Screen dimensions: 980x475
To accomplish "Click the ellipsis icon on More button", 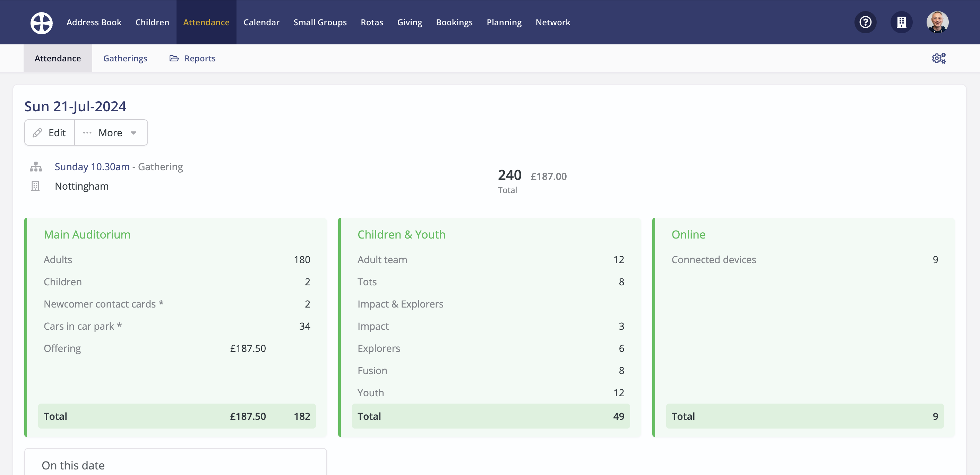I will click(x=87, y=133).
